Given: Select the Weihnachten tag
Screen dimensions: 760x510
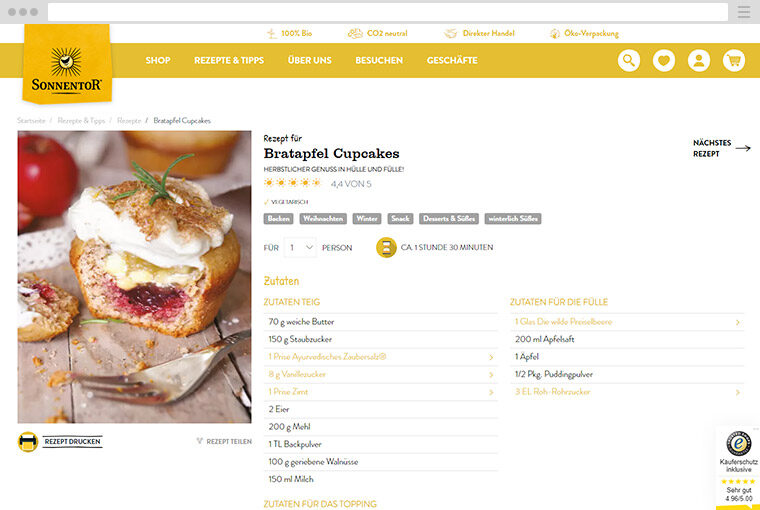Looking at the screenshot, I should pos(323,219).
